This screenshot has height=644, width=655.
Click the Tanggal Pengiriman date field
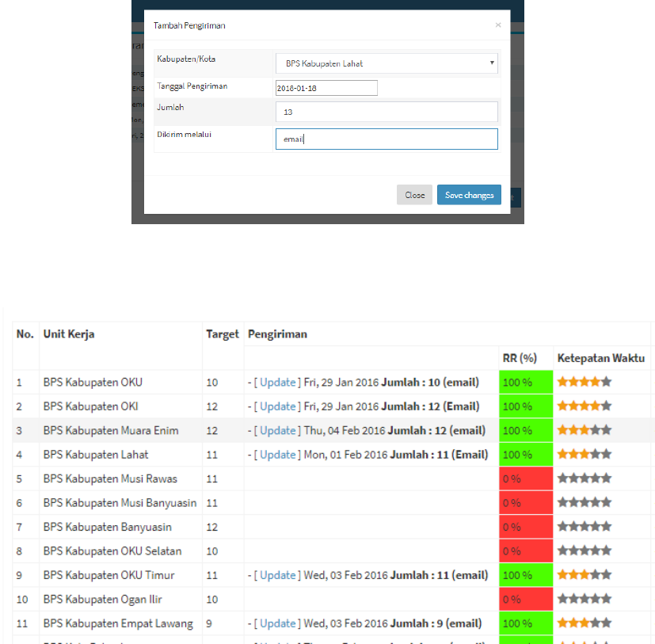point(326,88)
